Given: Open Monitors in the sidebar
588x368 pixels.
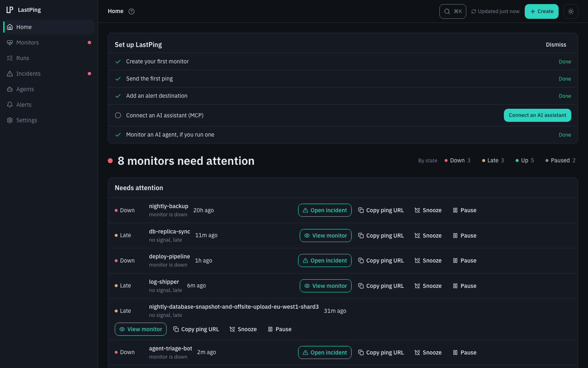Looking at the screenshot, I should click(49, 43).
